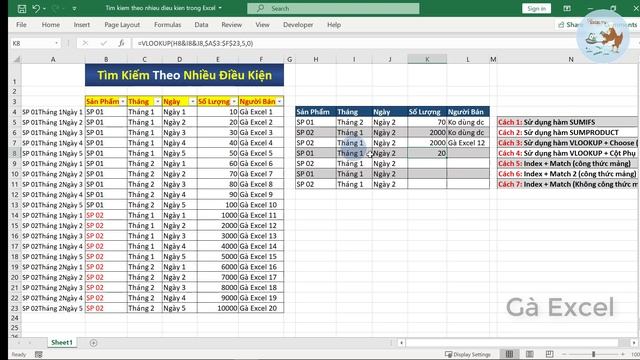The height and width of the screenshot is (360, 640).
Task: Click the formula bar VLOOKUP text
Action: tap(195, 43)
